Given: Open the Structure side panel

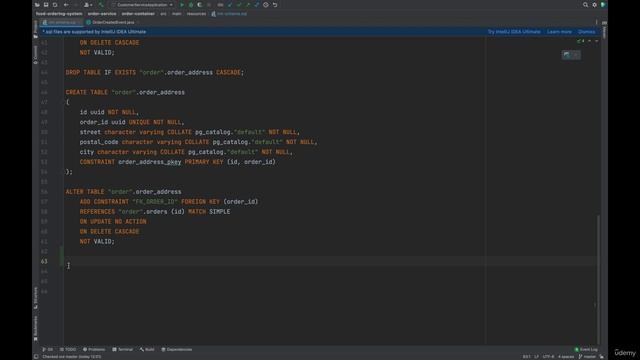Looking at the screenshot, I should [x=36, y=298].
